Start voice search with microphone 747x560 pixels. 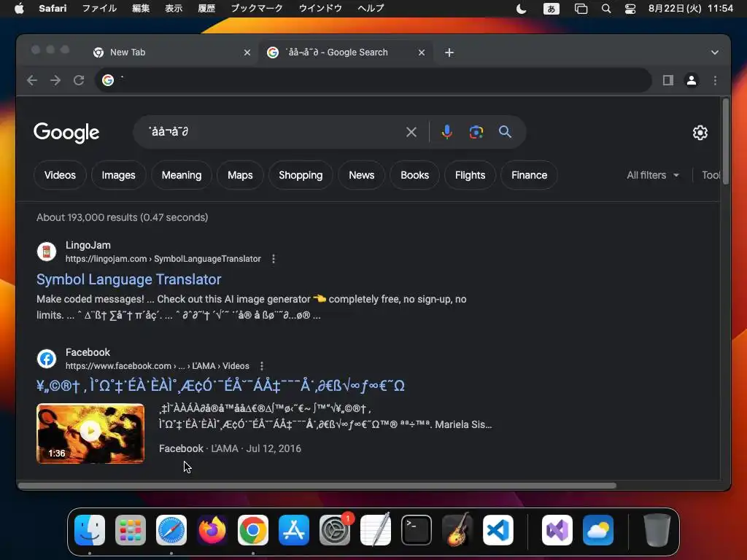click(447, 132)
